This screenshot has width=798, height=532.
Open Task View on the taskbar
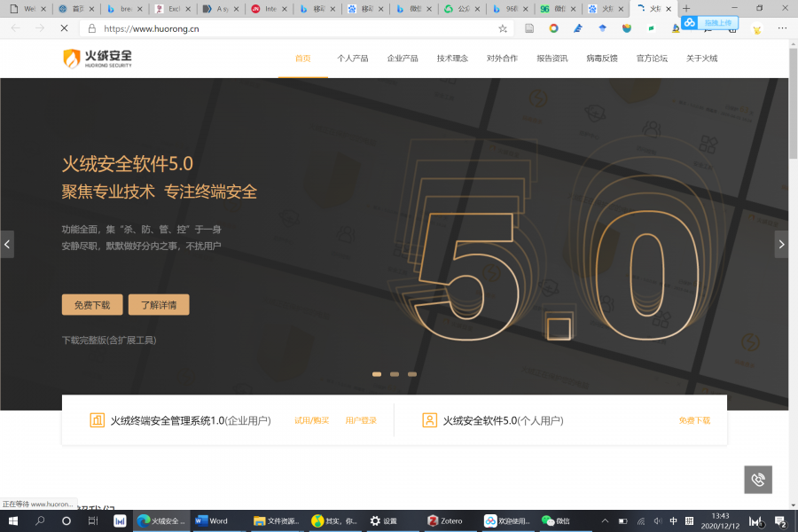tap(92, 520)
